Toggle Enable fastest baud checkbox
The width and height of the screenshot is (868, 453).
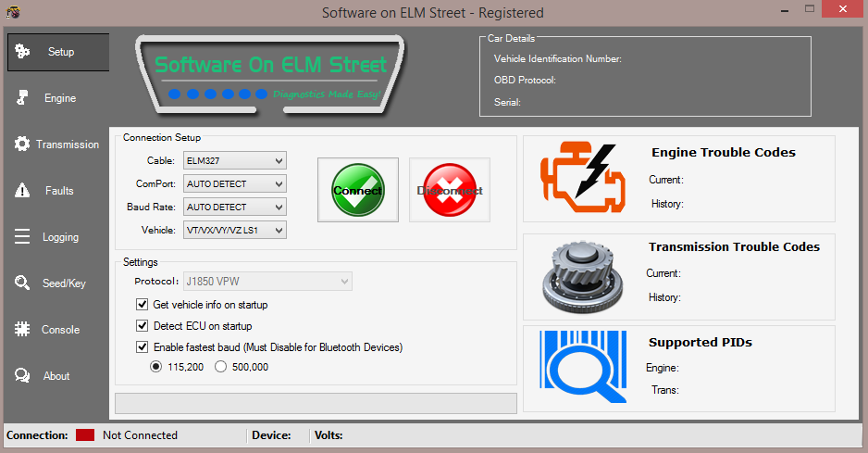[x=143, y=347]
